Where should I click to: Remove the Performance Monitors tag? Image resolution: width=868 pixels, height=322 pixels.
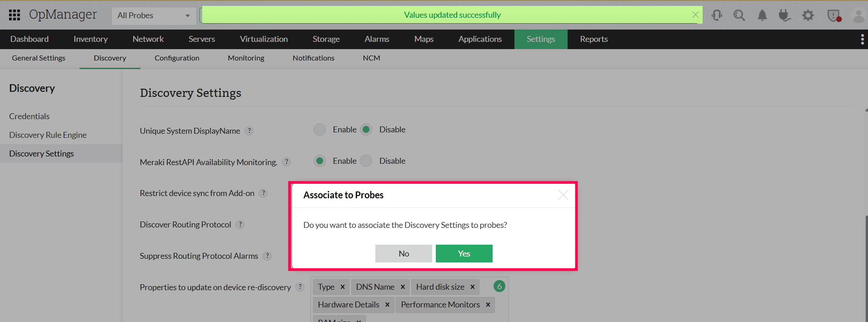coord(488,305)
